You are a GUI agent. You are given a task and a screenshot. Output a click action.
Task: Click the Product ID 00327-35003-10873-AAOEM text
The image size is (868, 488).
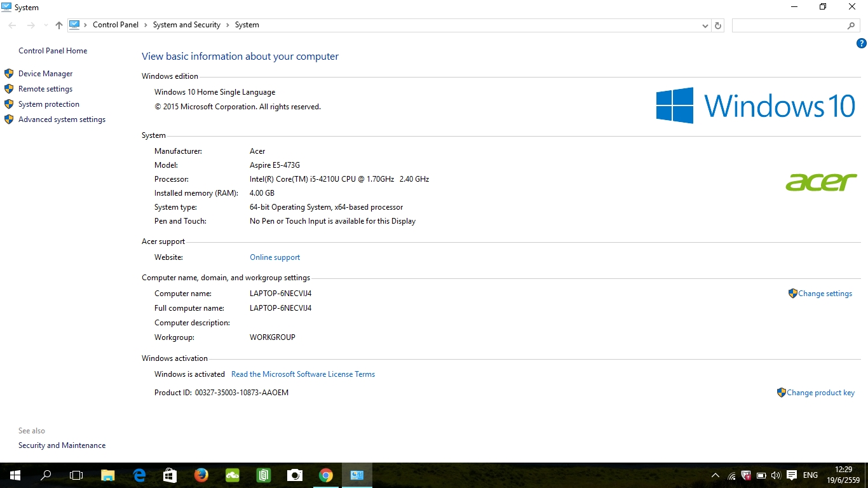221,393
